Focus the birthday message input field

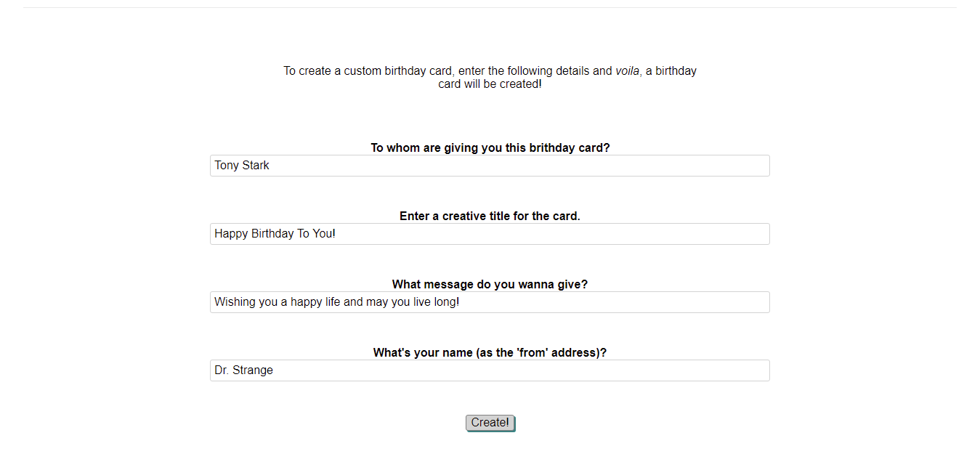coord(490,302)
